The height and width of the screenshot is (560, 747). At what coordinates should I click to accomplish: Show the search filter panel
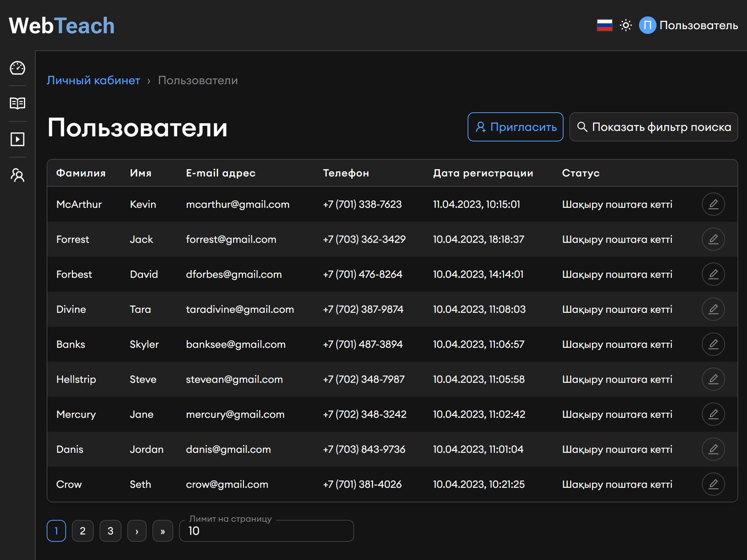pyautogui.click(x=653, y=127)
